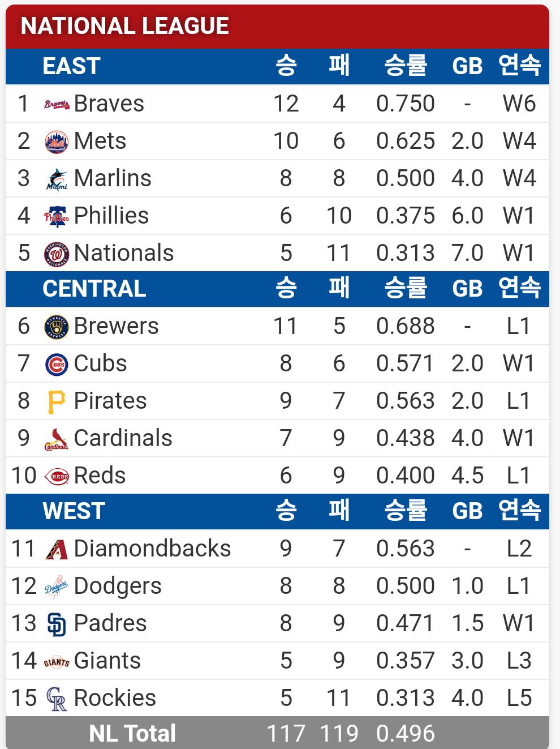Click the WEST division header

[x=74, y=511]
